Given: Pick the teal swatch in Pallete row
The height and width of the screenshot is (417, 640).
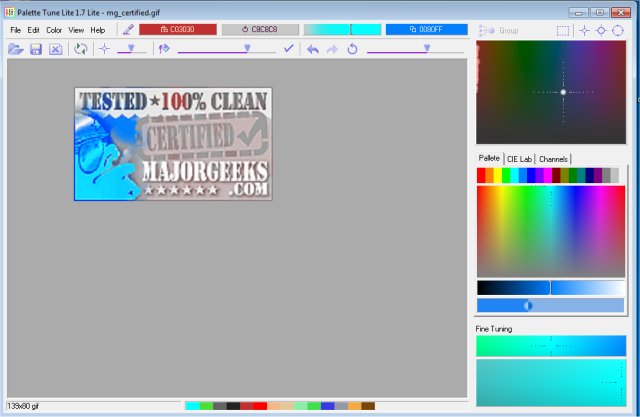Looking at the screenshot, I should tap(581, 175).
